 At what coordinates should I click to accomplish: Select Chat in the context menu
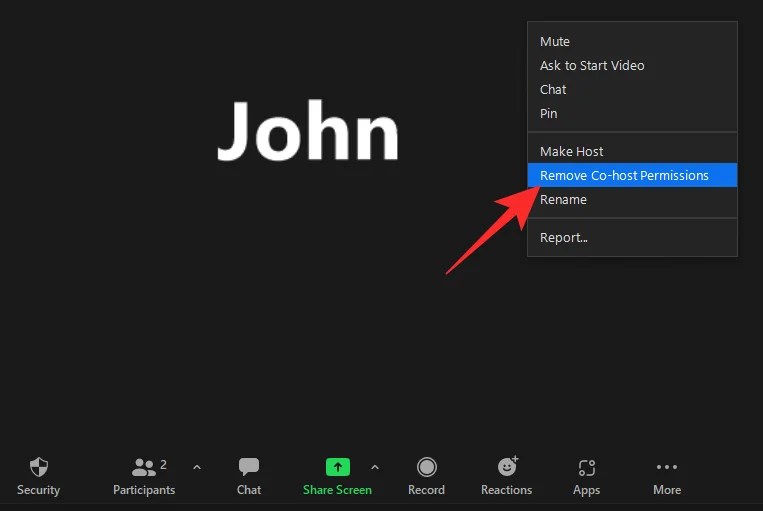pos(553,90)
